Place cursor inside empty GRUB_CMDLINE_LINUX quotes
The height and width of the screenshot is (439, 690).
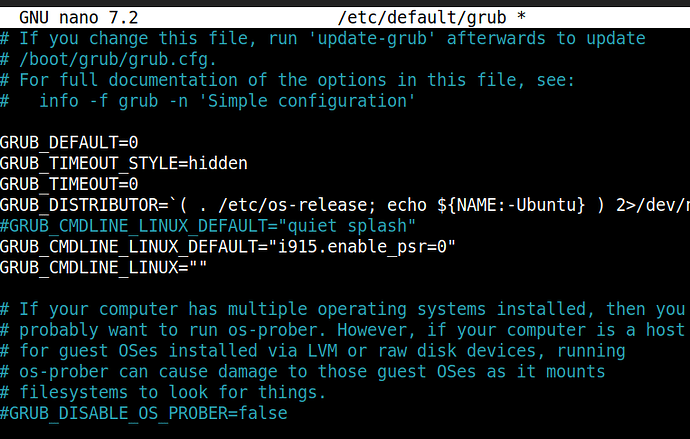(x=198, y=267)
